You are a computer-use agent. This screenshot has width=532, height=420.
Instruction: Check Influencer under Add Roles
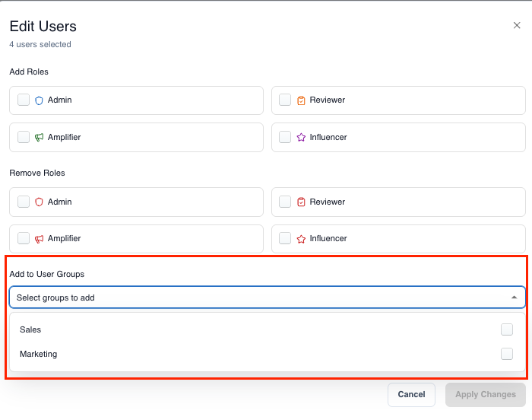tap(285, 137)
